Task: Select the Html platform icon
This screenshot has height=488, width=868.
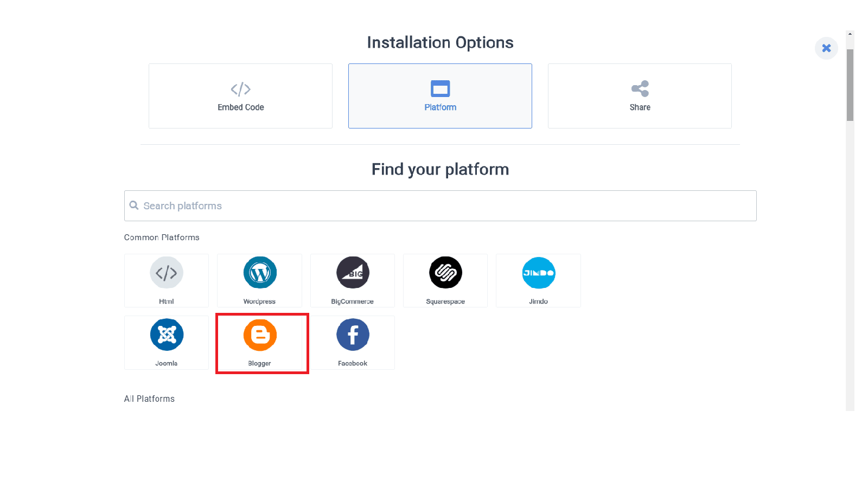Action: [167, 273]
